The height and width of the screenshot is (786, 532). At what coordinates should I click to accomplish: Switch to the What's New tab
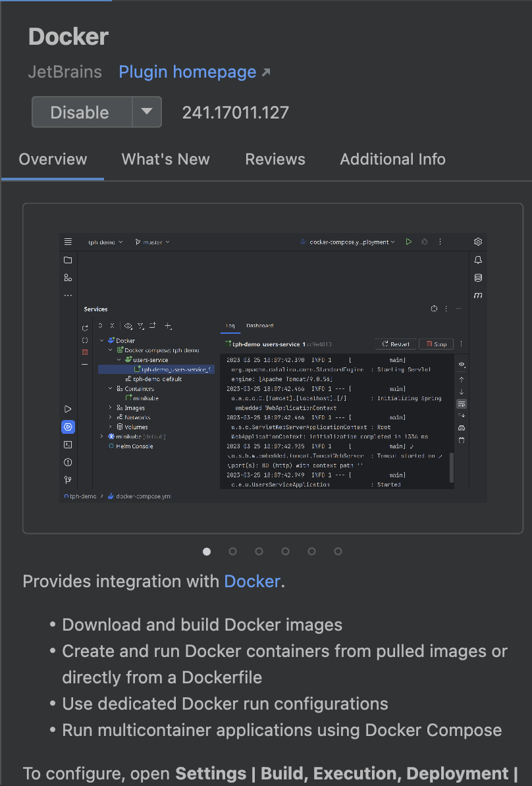tap(165, 159)
